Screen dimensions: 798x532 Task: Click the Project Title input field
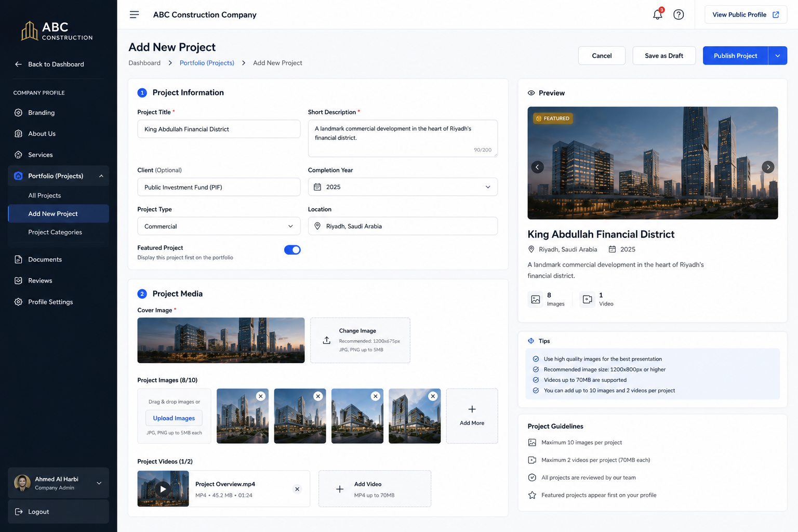click(x=219, y=129)
